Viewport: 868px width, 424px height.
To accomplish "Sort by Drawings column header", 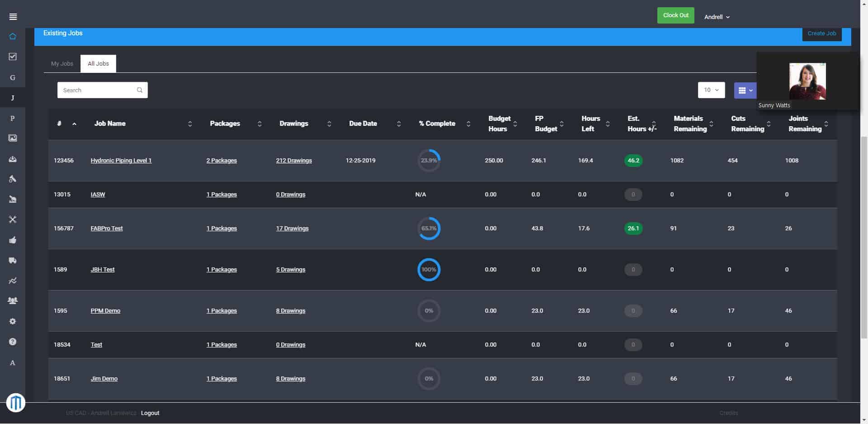I will pos(305,124).
